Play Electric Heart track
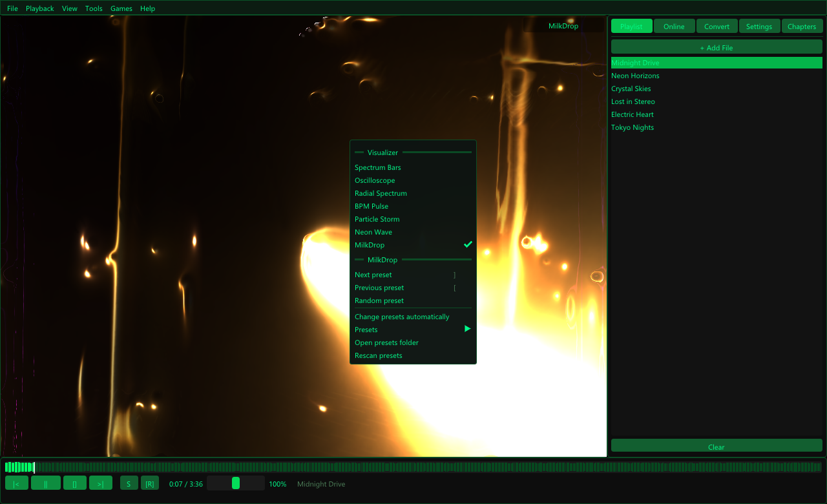 (x=717, y=114)
